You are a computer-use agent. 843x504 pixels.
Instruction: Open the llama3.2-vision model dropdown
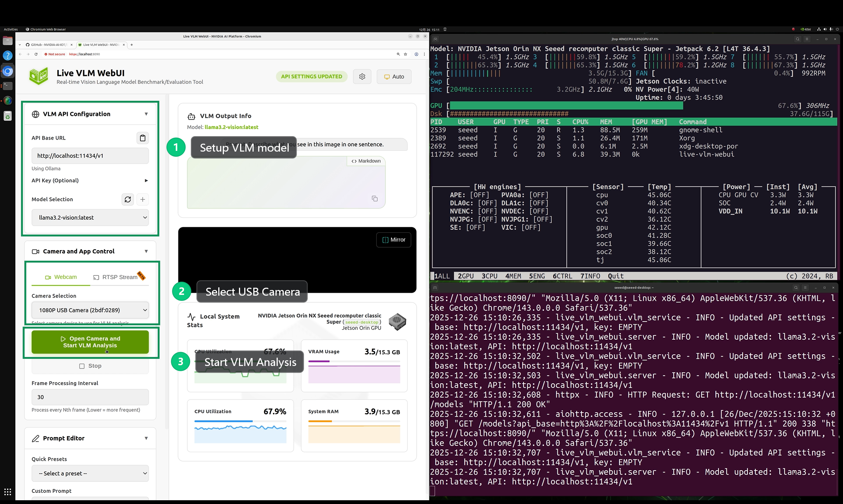pyautogui.click(x=90, y=217)
